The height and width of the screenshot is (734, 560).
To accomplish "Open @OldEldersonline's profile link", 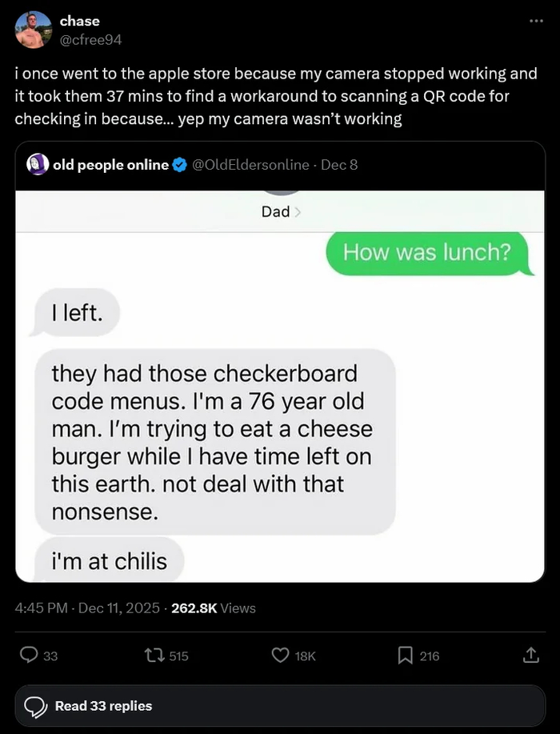I will coord(253,164).
